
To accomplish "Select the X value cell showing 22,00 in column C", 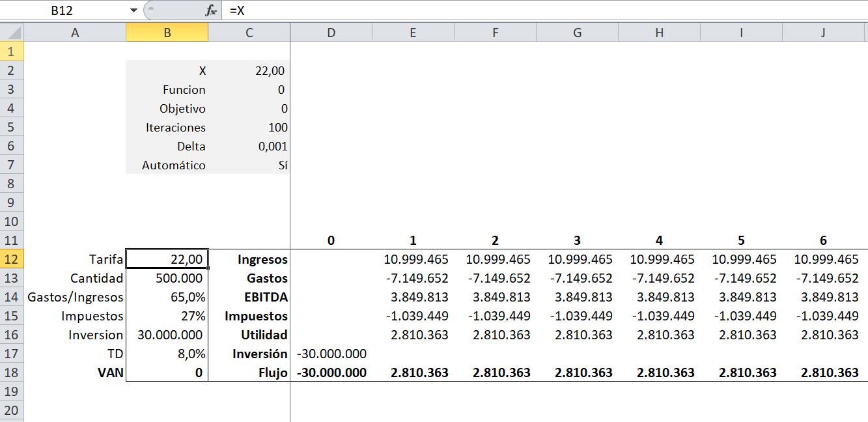I will [x=249, y=71].
